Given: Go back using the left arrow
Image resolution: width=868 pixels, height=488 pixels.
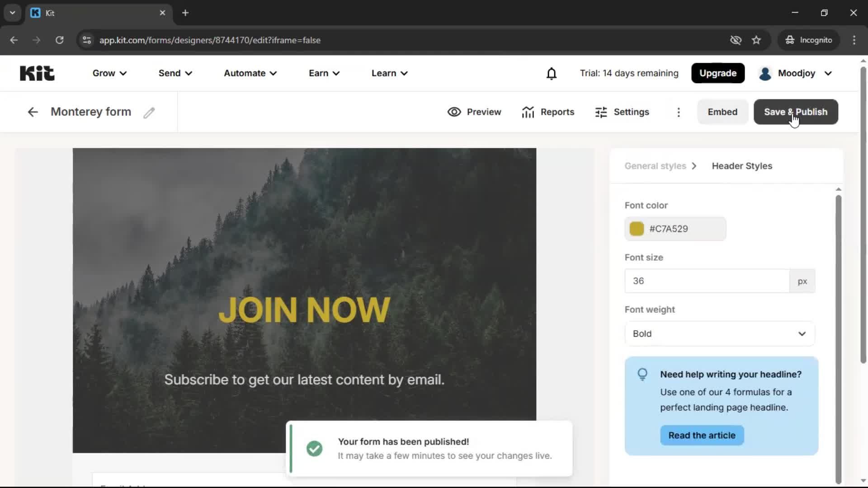Looking at the screenshot, I should [32, 112].
